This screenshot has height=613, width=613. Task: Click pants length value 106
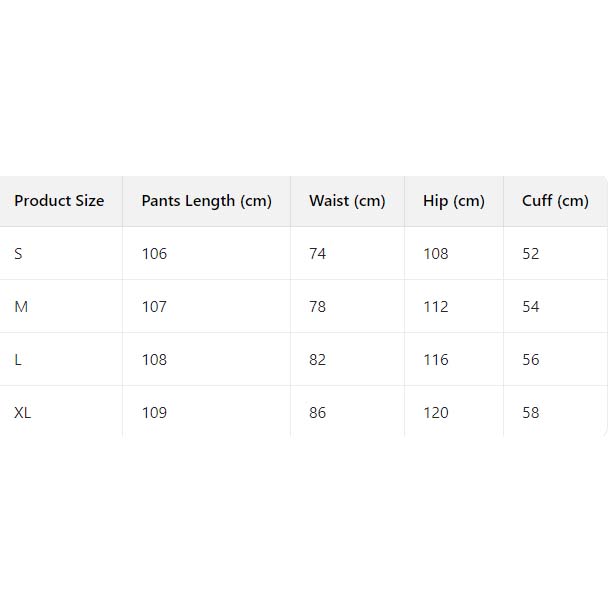coord(154,254)
